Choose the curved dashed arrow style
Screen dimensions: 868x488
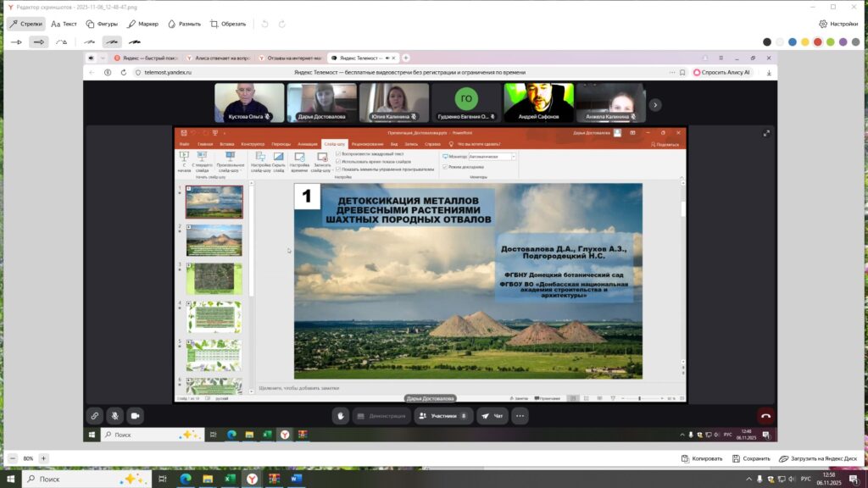click(61, 42)
